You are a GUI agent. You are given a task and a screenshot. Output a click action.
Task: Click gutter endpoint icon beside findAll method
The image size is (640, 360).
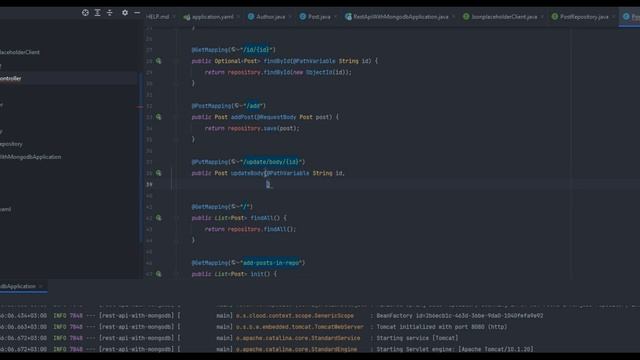coord(158,218)
